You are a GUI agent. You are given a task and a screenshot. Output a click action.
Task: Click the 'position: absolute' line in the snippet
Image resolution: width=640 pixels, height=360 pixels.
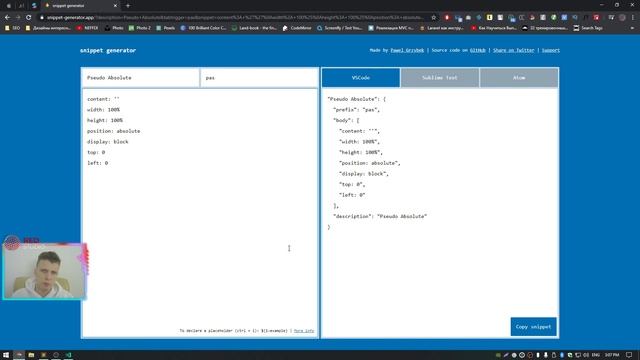[113, 131]
